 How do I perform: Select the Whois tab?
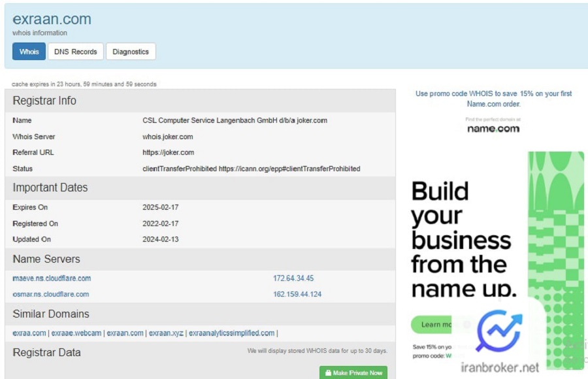tap(29, 52)
